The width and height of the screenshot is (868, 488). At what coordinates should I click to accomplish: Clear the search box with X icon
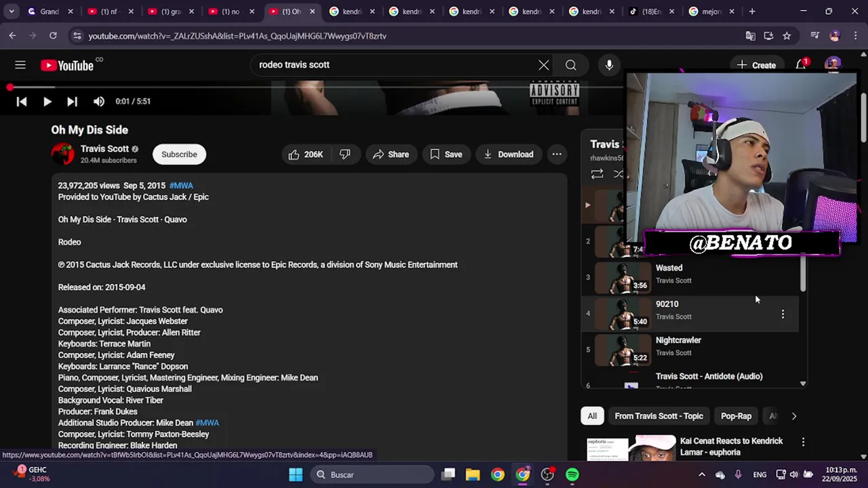tap(544, 65)
